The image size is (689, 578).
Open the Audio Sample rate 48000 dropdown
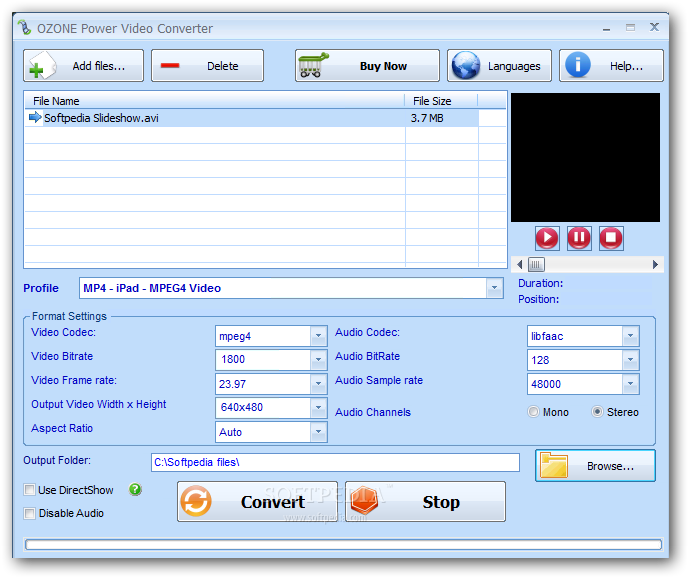pos(630,384)
